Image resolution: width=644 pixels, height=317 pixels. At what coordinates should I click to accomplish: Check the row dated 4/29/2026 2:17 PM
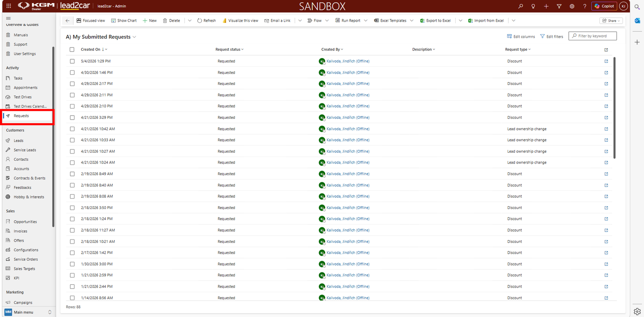tap(72, 84)
